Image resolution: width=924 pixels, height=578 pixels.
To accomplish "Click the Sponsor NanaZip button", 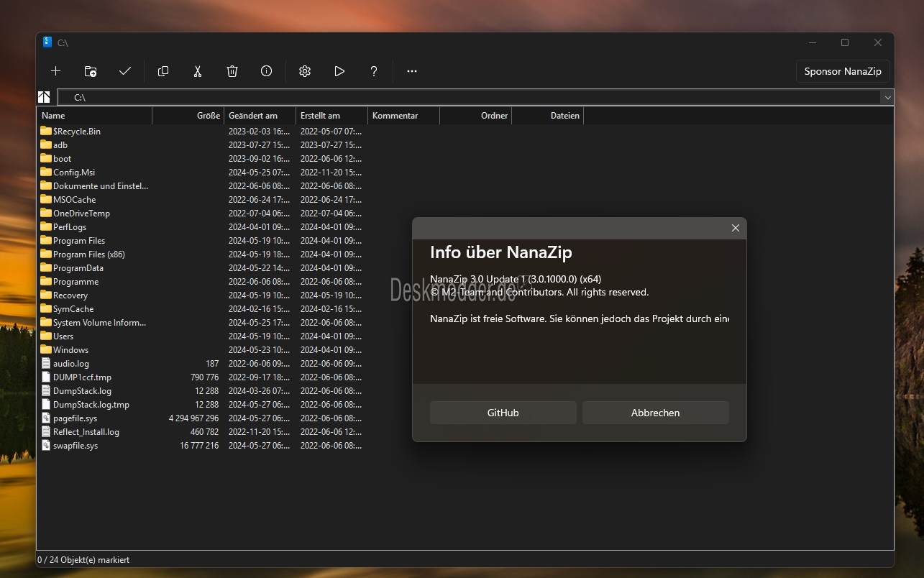I will [843, 71].
